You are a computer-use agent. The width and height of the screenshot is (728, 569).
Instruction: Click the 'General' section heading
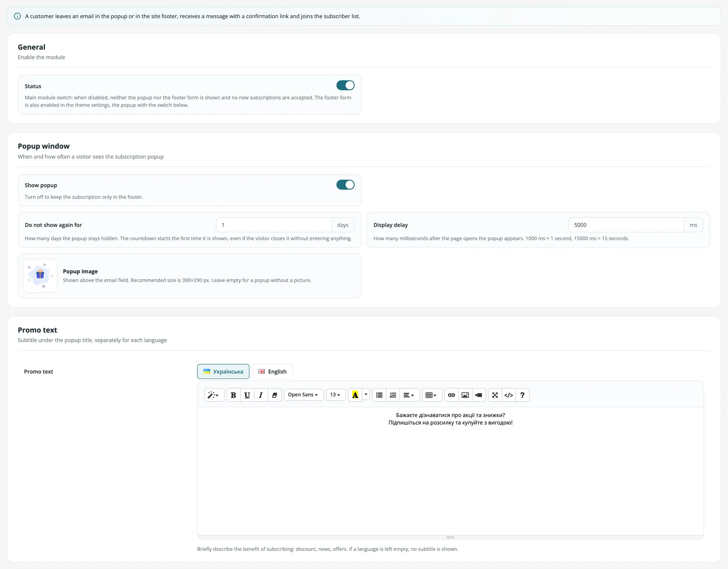pos(31,47)
